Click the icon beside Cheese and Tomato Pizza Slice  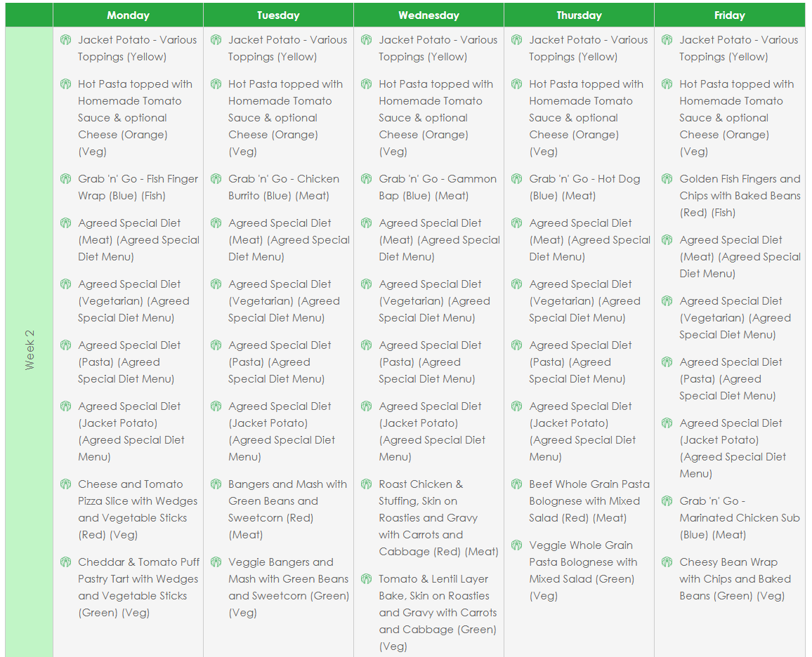point(65,484)
